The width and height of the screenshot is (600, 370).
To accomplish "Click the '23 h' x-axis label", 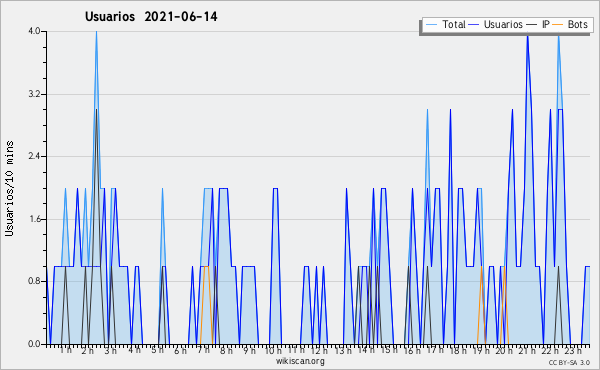I will (x=573, y=350).
